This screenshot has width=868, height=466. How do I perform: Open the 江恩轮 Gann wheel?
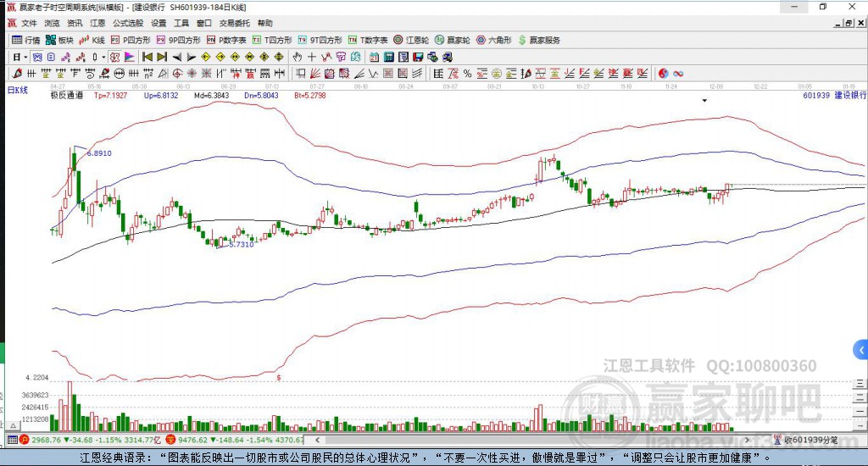tap(411, 40)
